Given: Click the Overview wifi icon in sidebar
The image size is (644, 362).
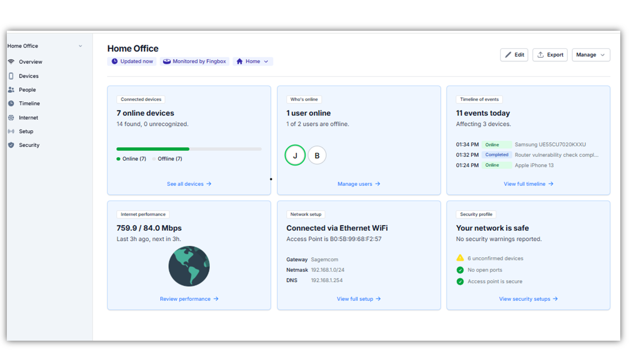Looking at the screenshot, I should [11, 62].
